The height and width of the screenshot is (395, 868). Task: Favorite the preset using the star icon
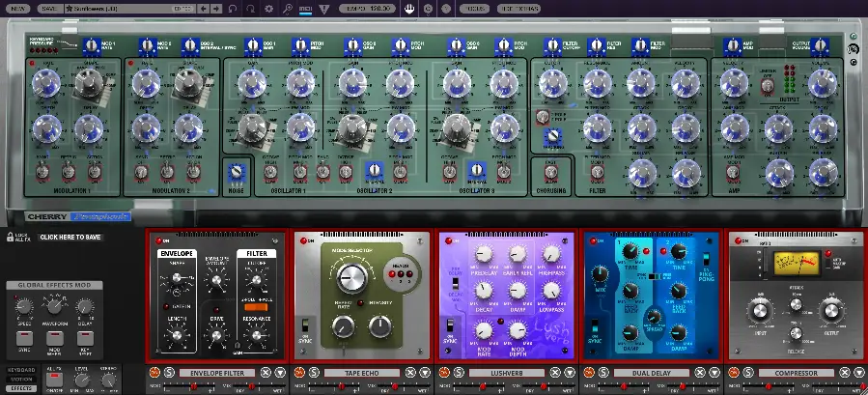click(x=70, y=9)
